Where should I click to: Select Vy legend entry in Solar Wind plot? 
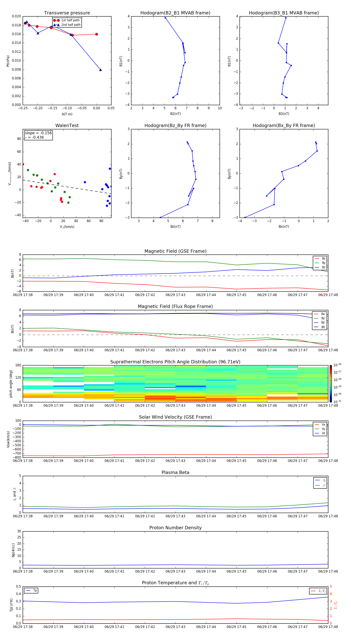[x=320, y=429]
